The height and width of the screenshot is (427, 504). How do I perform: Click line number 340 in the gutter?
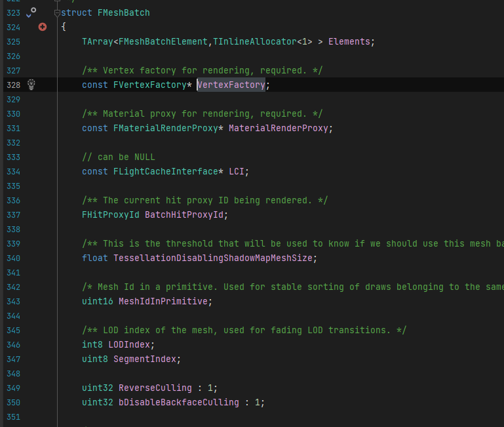14,258
